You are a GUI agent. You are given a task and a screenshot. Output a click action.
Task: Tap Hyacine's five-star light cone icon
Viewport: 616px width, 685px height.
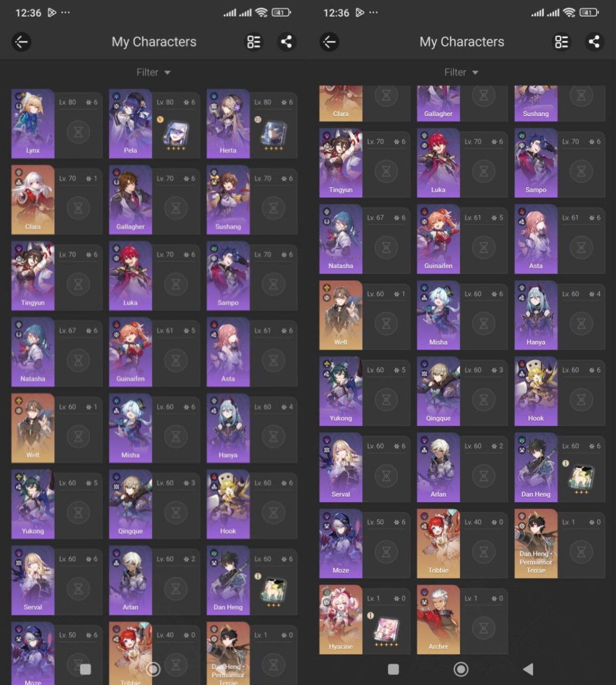[x=386, y=630]
